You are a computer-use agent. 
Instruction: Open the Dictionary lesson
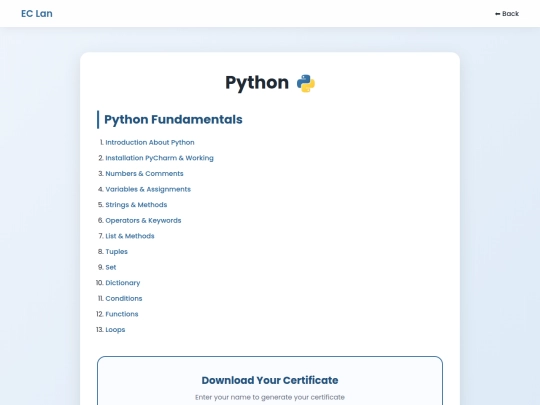(123, 283)
